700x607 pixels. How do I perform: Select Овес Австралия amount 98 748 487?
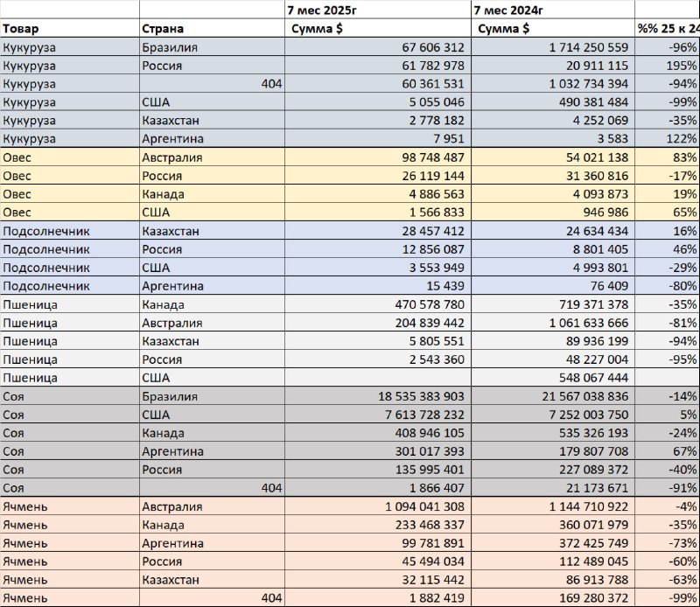378,157
